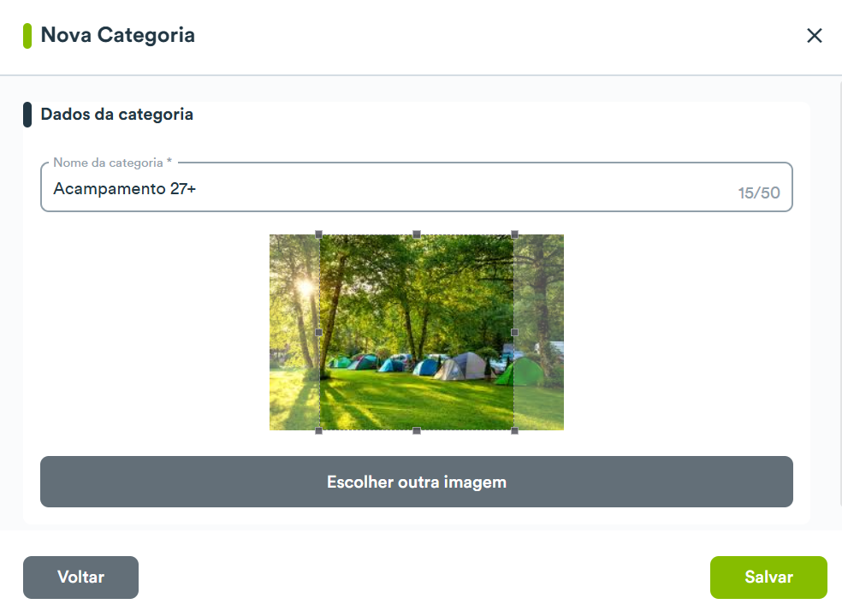Click the dimmed image area beside the green tent
Viewport: 842px width, 616px height.
pyautogui.click(x=538, y=333)
